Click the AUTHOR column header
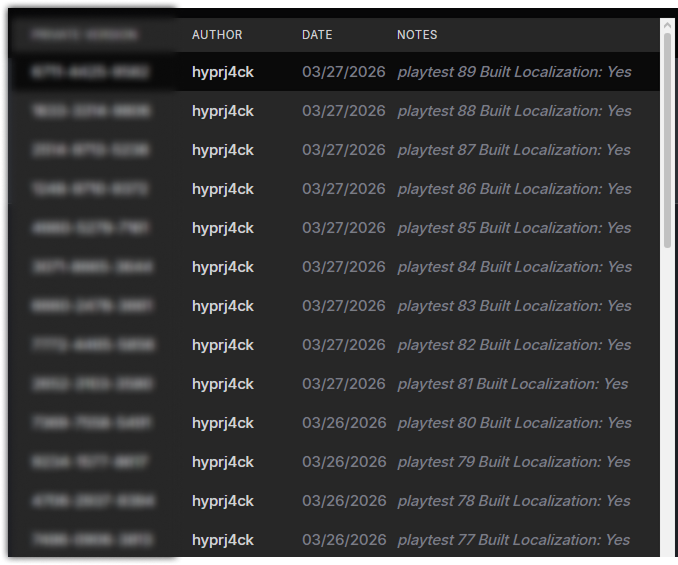 coord(217,35)
